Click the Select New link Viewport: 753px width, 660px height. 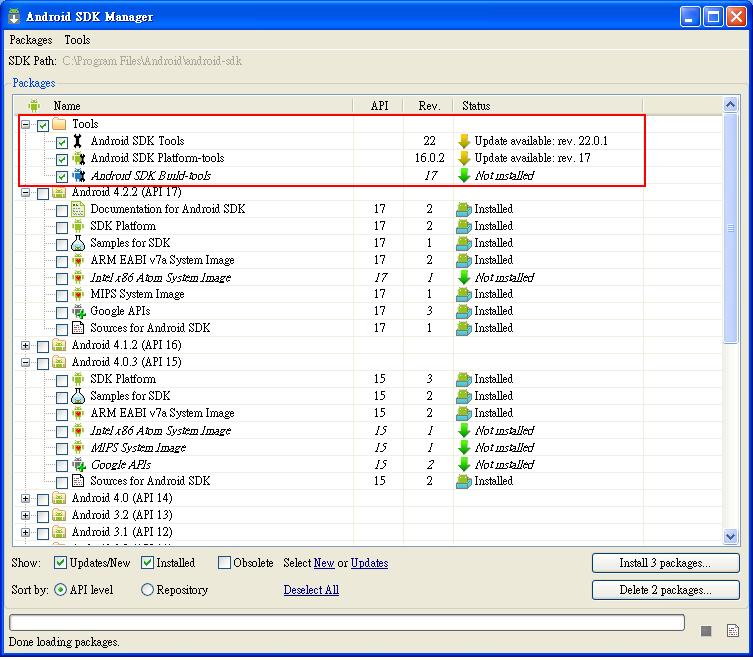(324, 563)
